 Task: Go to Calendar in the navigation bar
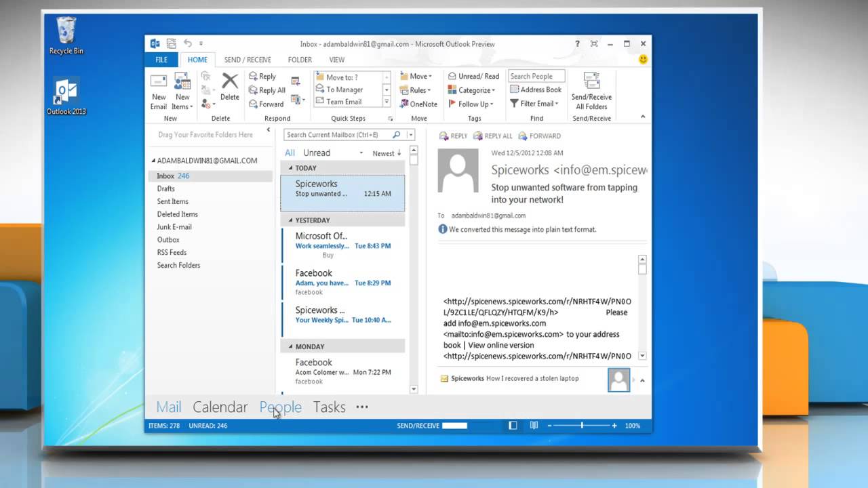click(220, 407)
